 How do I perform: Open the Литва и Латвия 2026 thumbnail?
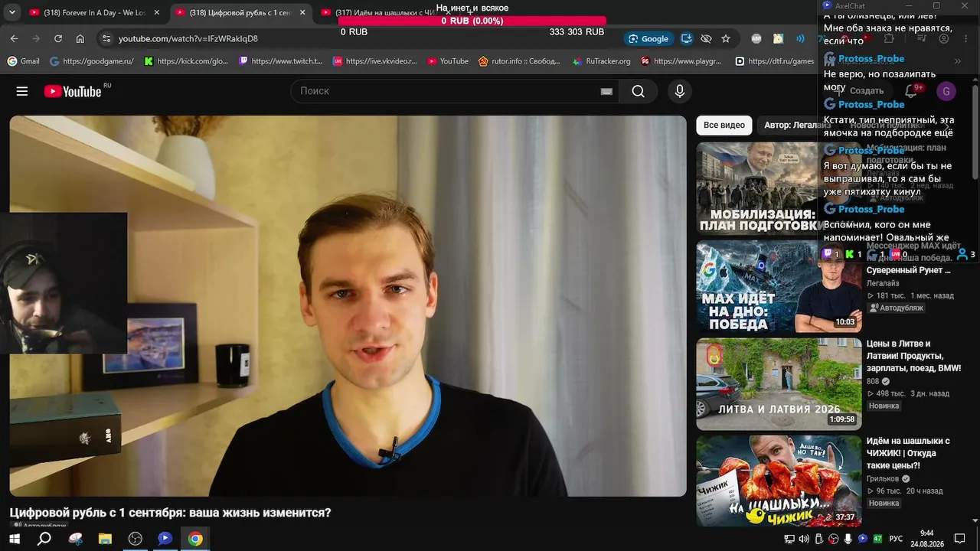779,384
